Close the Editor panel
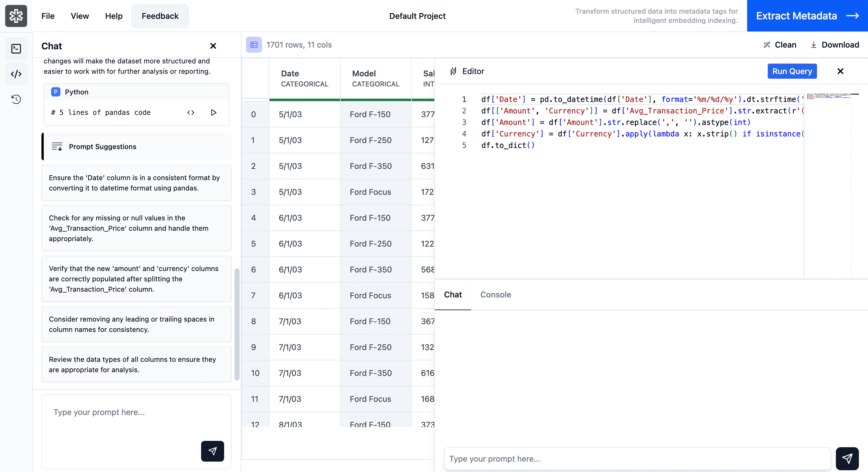This screenshot has height=472, width=868. (840, 71)
